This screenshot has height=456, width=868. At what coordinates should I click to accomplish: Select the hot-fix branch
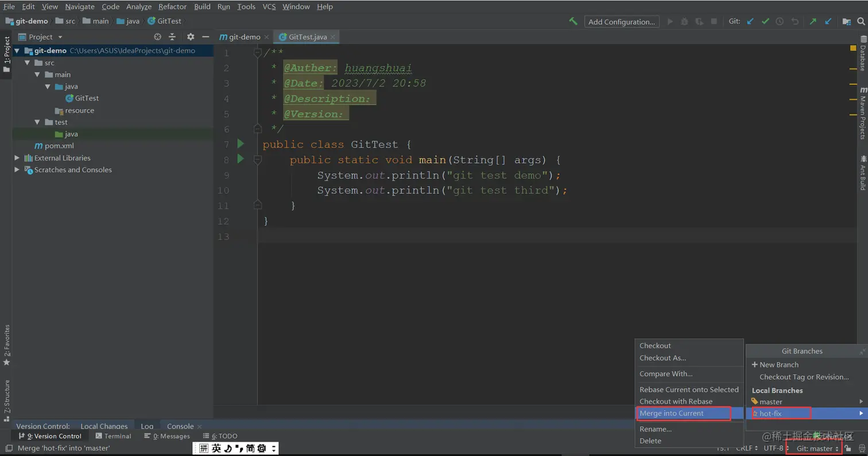click(x=807, y=414)
